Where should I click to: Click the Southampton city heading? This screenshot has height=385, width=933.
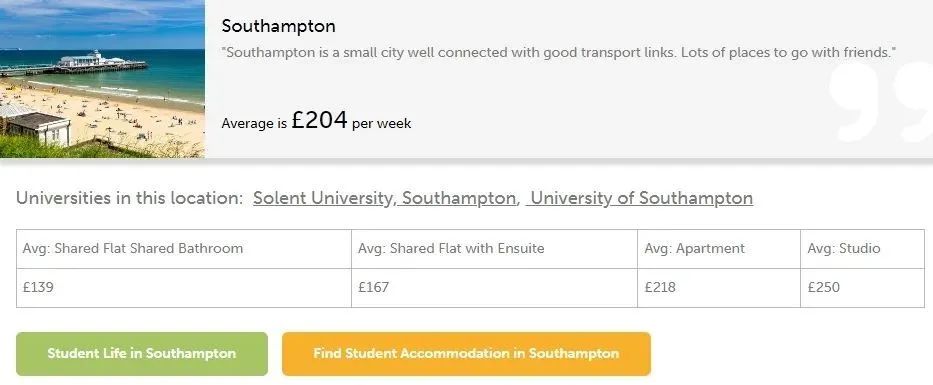click(x=278, y=26)
